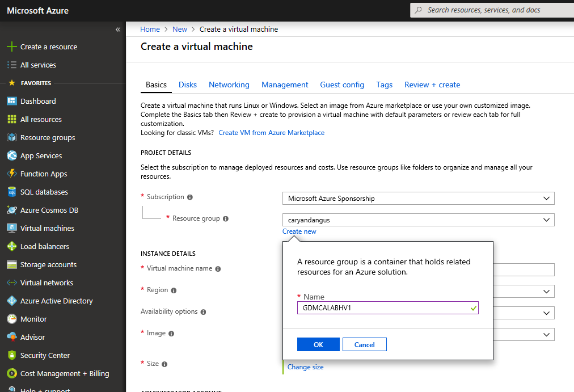The image size is (574, 392).
Task: Click the Region info icon
Action: pos(174,290)
